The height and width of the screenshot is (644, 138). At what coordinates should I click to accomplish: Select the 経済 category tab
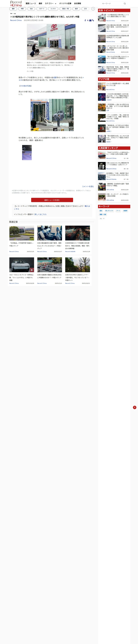pyautogui.click(x=76, y=9)
